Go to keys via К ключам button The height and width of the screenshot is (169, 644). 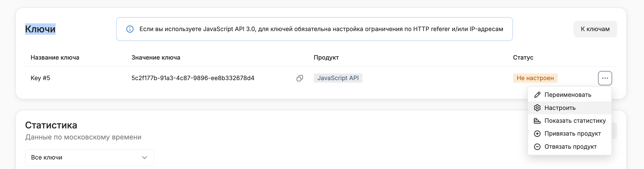point(595,29)
